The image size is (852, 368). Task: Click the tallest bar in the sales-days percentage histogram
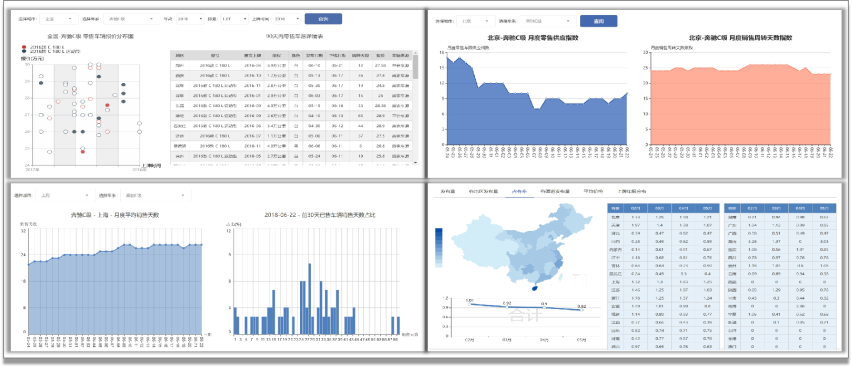coord(309,300)
